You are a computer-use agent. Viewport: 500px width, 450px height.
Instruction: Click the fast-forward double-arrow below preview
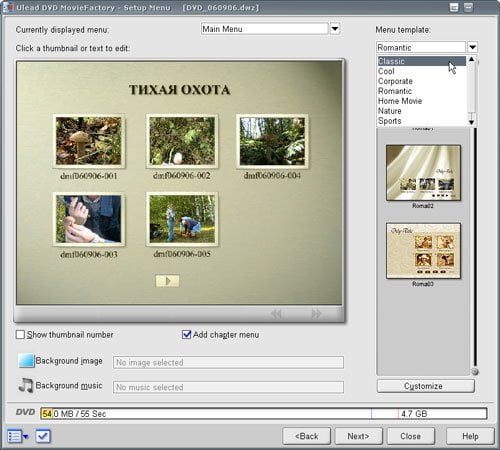pos(316,314)
